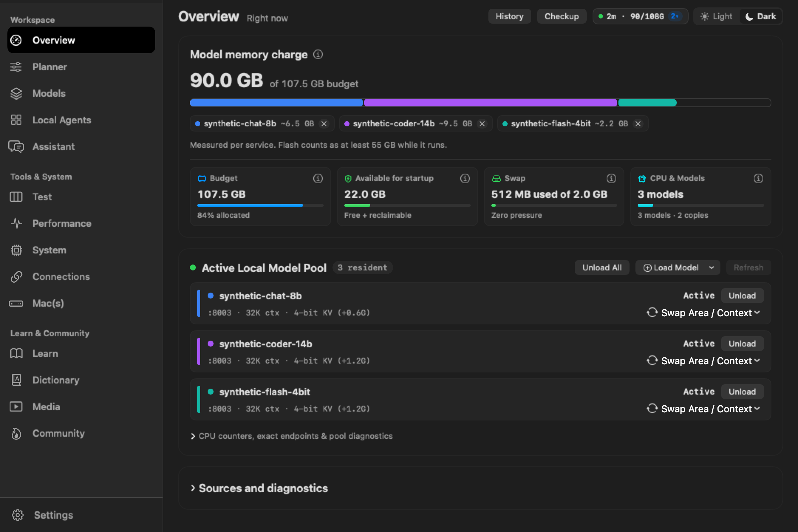Open the Learn page

81,354
